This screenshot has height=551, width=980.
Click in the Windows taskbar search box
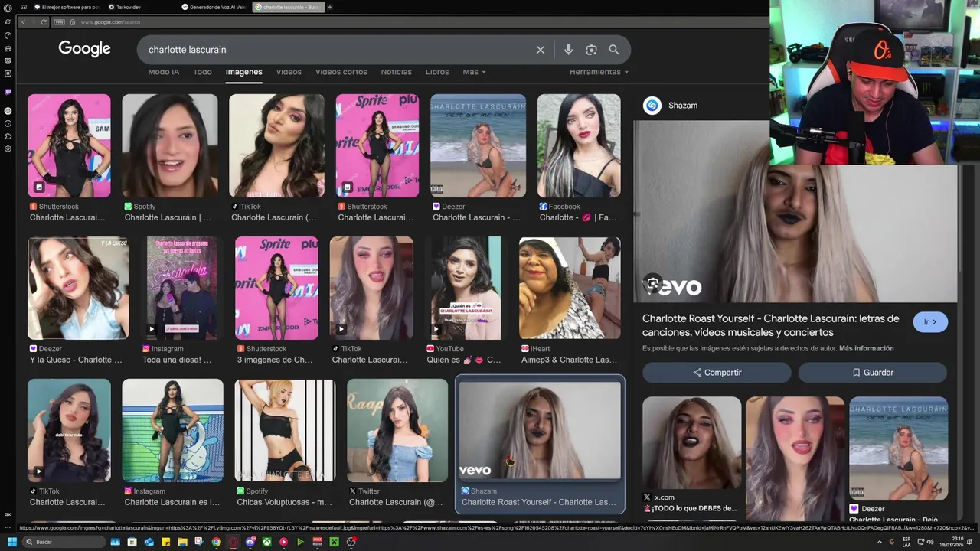(x=63, y=542)
